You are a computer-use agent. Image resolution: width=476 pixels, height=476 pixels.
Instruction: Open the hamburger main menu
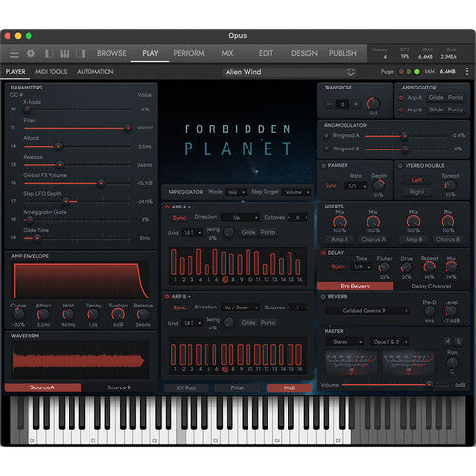(14, 53)
